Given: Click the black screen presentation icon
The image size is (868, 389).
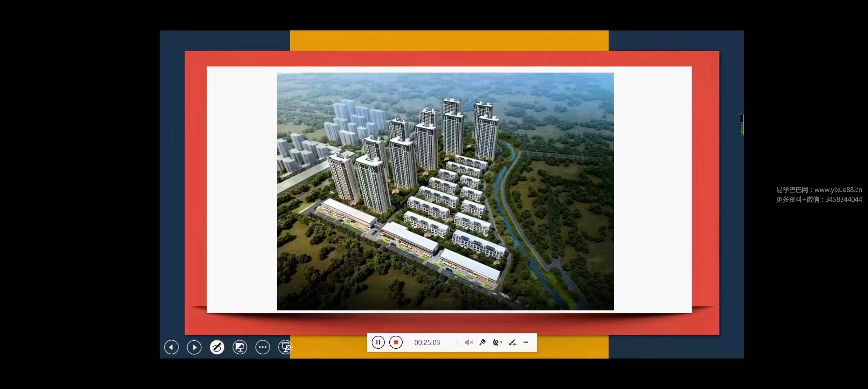Looking at the screenshot, I should 240,347.
